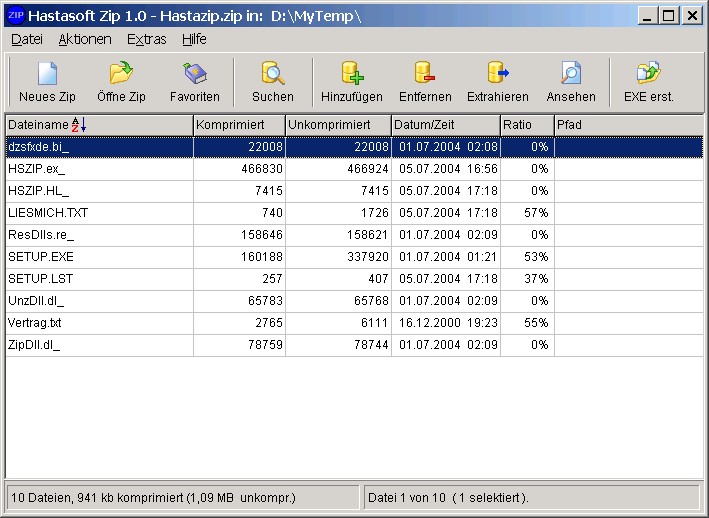Image resolution: width=709 pixels, height=518 pixels.
Task: Sort by Ratio column header
Action: coord(527,125)
